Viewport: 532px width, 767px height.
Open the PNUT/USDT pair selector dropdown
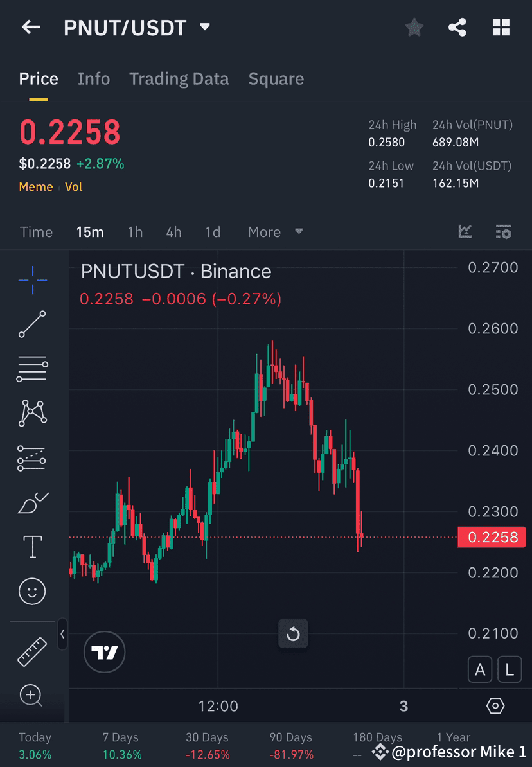pos(204,27)
